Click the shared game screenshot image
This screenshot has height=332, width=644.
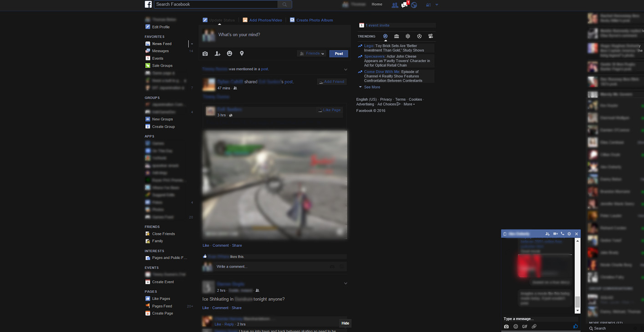point(275,185)
